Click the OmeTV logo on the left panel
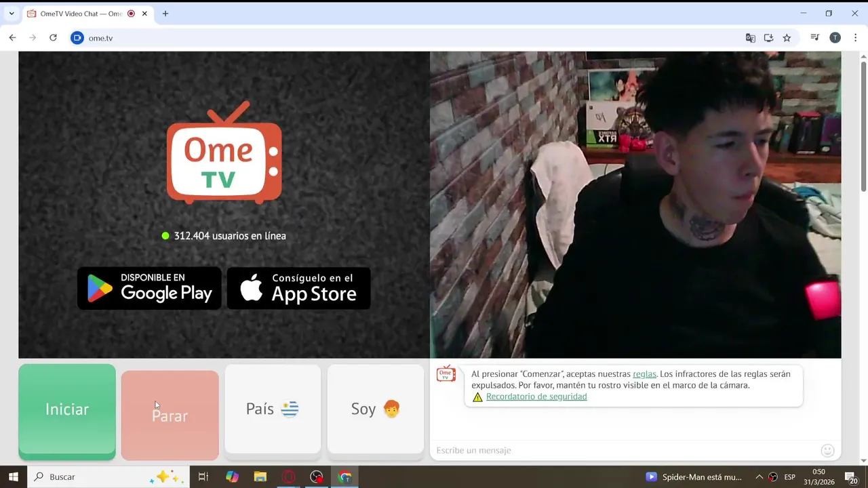Image resolution: width=868 pixels, height=488 pixels. click(x=224, y=152)
